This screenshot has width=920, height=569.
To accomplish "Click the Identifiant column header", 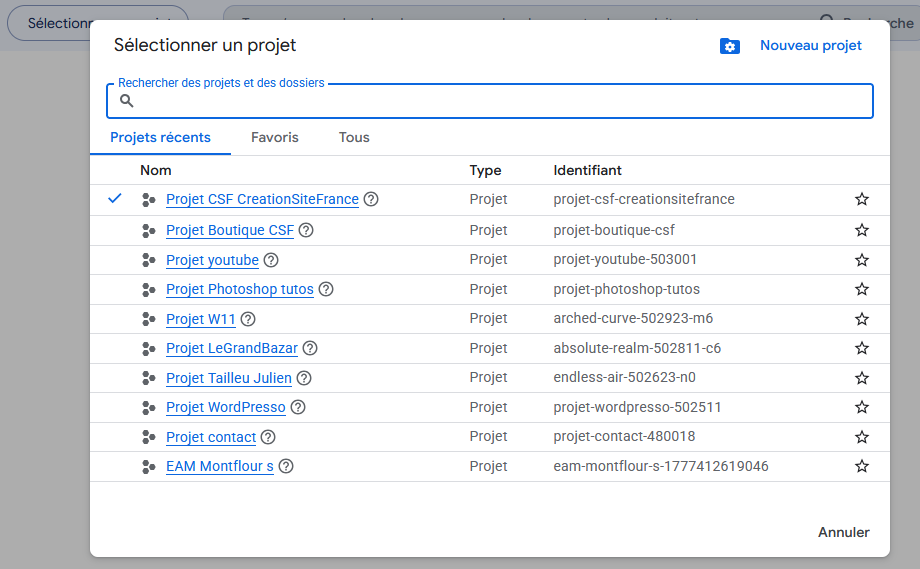I will [587, 170].
